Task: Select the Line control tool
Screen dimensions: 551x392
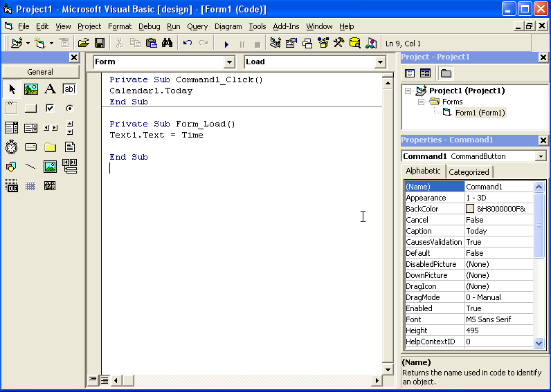Action: tap(31, 167)
